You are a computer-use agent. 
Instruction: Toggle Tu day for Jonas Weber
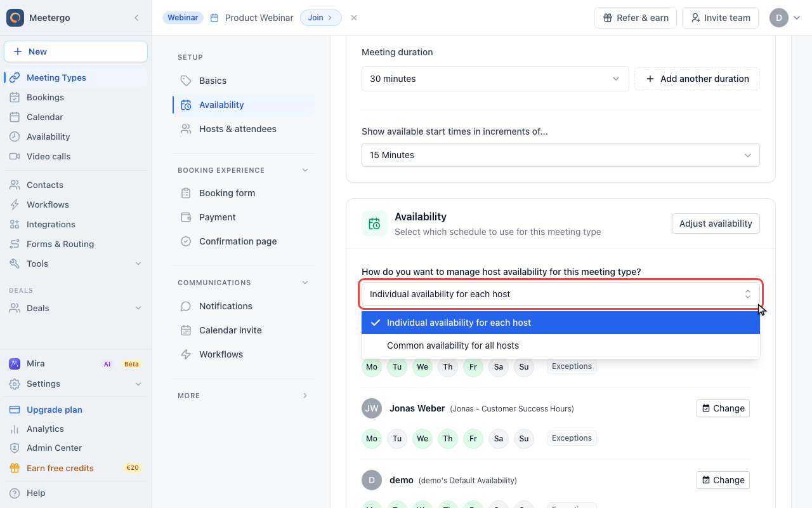coord(397,439)
